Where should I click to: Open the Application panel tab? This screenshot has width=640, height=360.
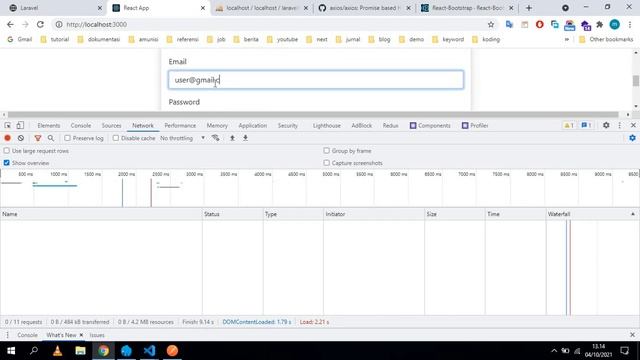253,125
